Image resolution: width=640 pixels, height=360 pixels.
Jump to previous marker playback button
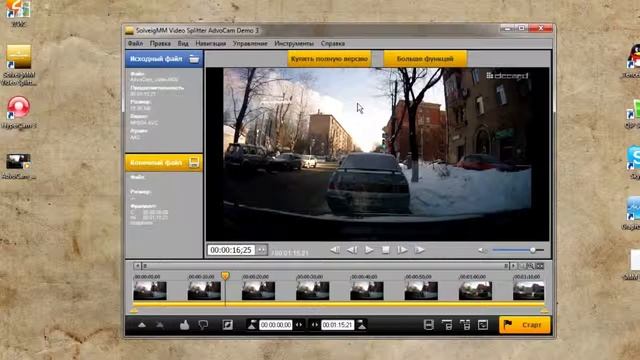tap(335, 250)
